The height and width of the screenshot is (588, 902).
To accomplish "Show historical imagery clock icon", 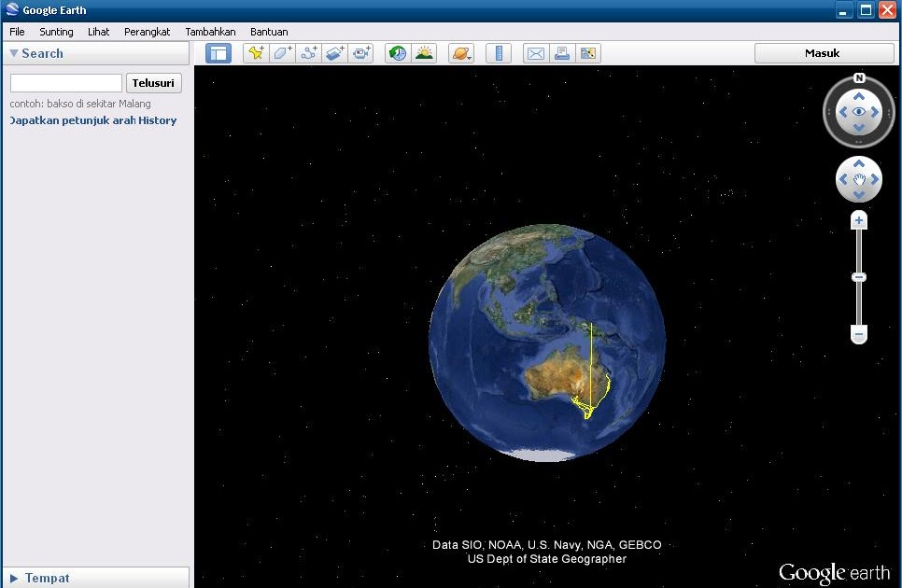I will [398, 53].
